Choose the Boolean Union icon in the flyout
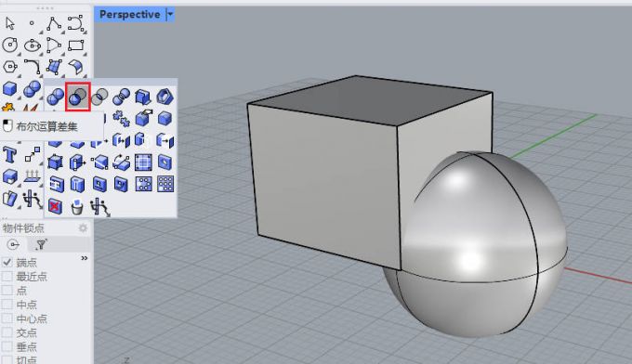Screen dimensions: 632x364 [55, 97]
